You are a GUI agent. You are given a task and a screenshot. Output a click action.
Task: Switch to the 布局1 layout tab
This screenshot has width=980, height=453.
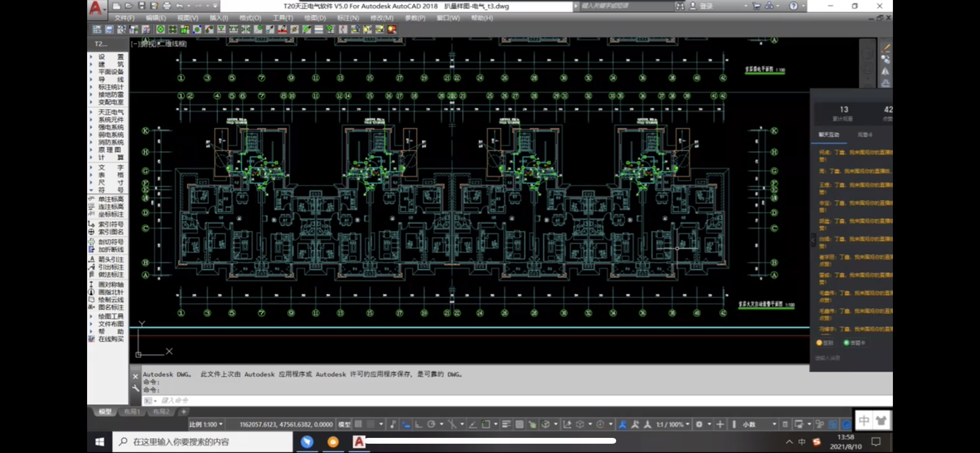132,412
